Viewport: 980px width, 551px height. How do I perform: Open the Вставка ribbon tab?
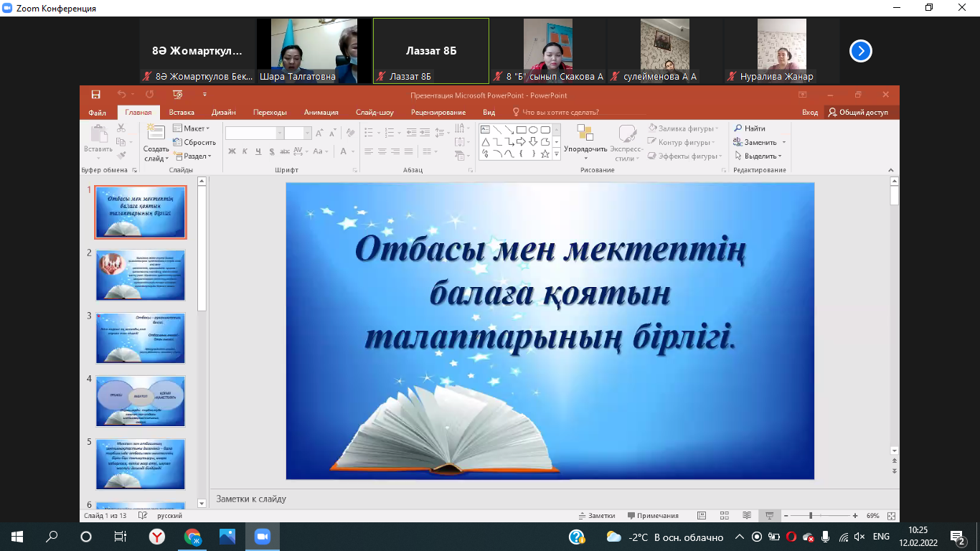[x=182, y=113]
